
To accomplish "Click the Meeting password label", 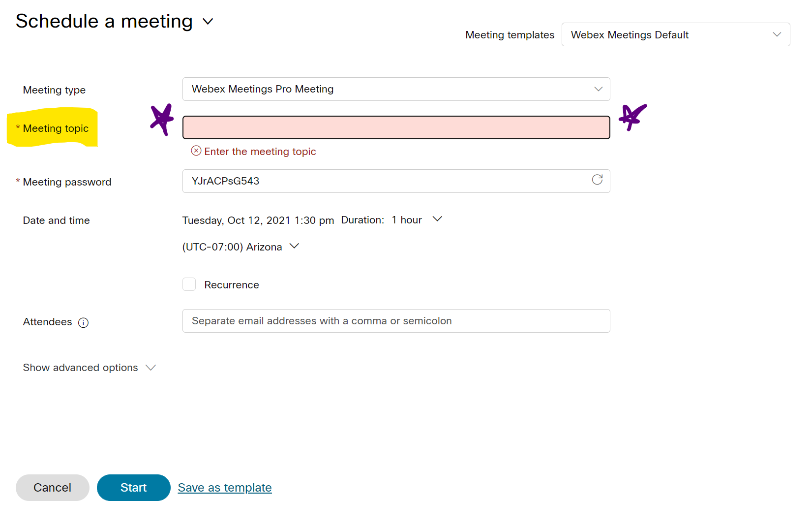I will [x=67, y=182].
